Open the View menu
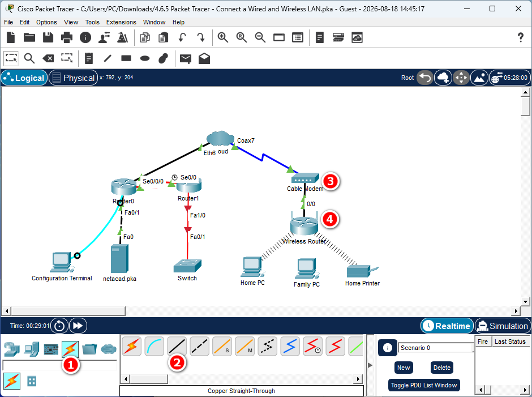Image resolution: width=532 pixels, height=397 pixels. [x=71, y=22]
